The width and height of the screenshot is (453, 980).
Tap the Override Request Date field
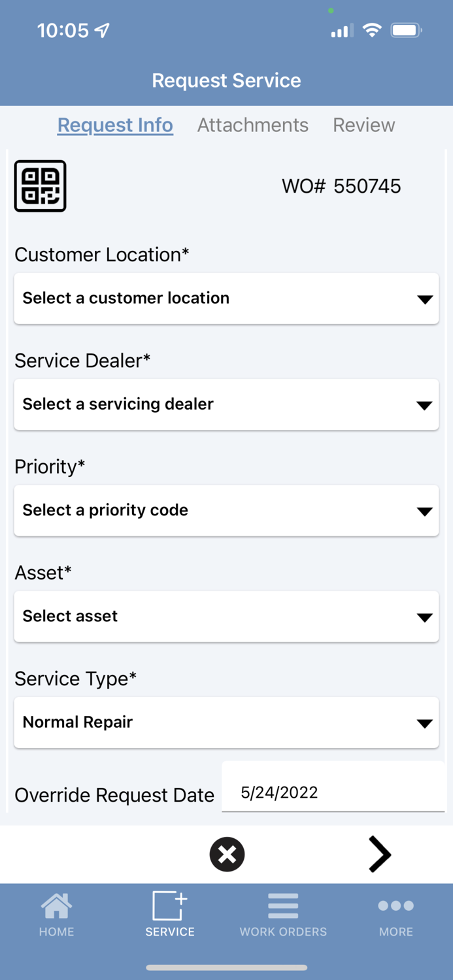coord(333,792)
